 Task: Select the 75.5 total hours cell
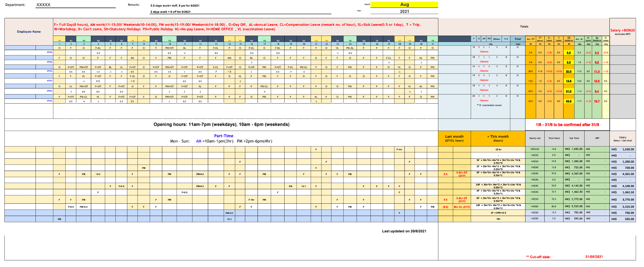[554, 199]
